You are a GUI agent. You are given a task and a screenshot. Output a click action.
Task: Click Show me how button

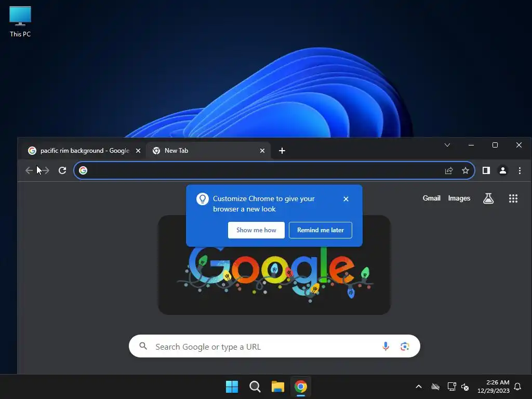256,230
